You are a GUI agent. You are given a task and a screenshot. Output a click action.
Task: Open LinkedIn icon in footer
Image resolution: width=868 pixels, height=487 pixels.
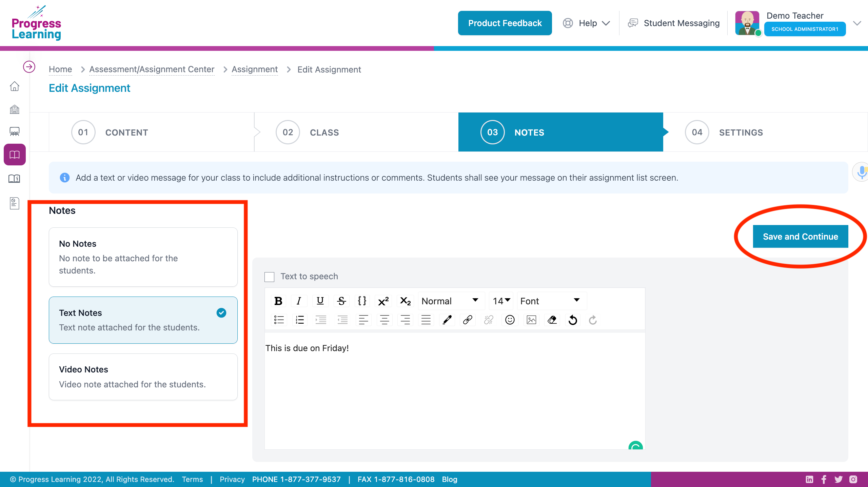[x=809, y=479]
